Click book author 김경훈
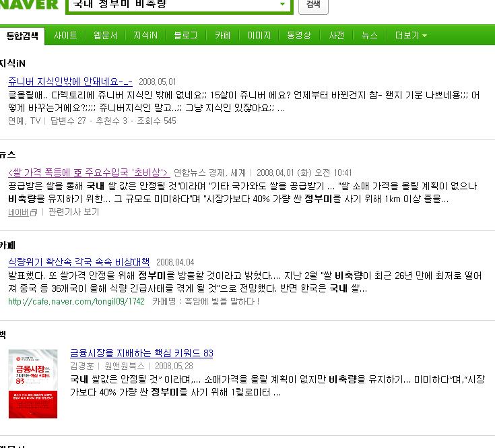Viewport: 495px width, 448px height. tap(82, 366)
